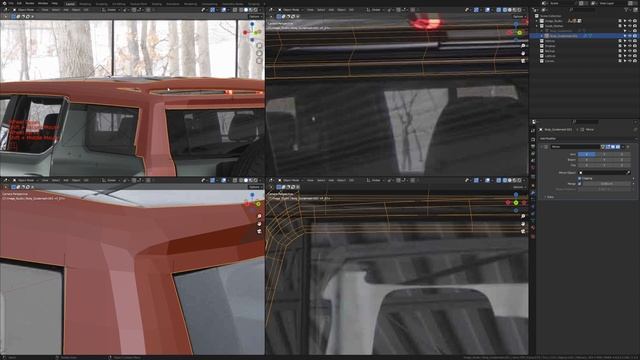Open the Add menu in top-left viewport
640x360 pixels.
coord(66,10)
